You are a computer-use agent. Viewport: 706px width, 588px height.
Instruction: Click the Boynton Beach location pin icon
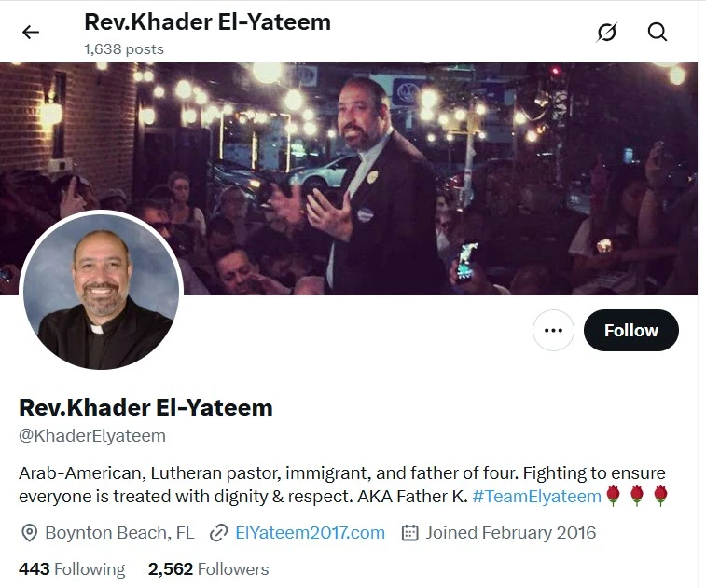(x=29, y=533)
